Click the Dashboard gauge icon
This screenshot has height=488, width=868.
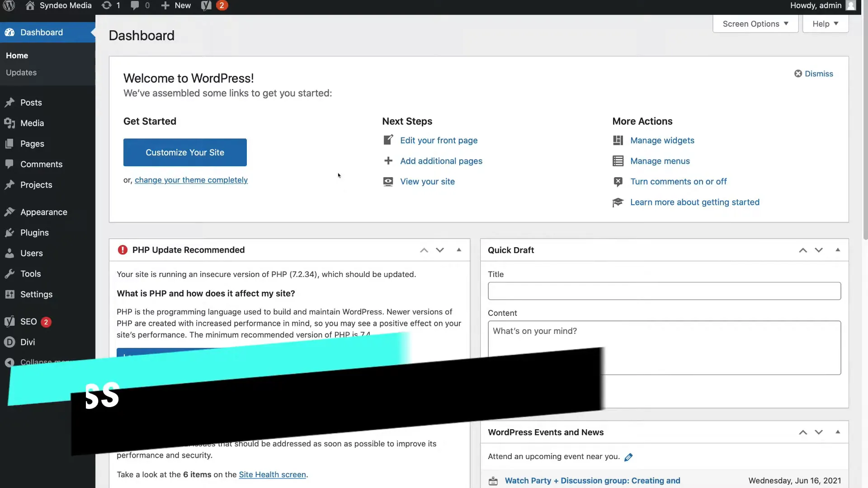[9, 33]
